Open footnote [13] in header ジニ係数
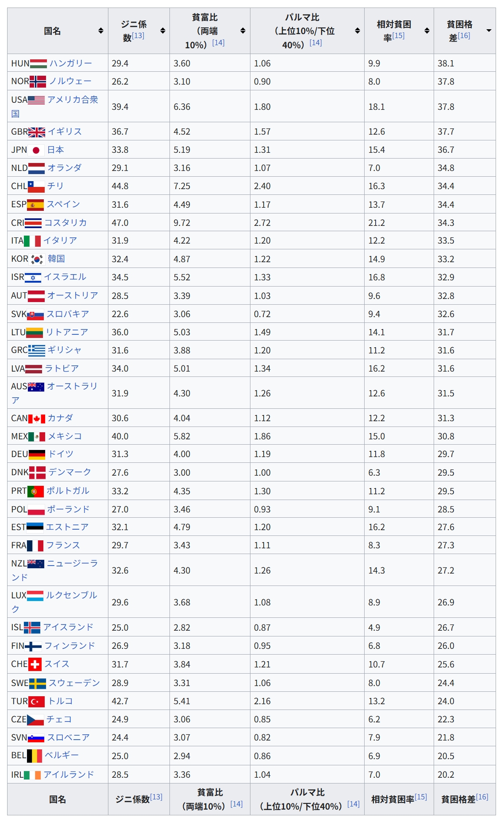 pos(138,35)
